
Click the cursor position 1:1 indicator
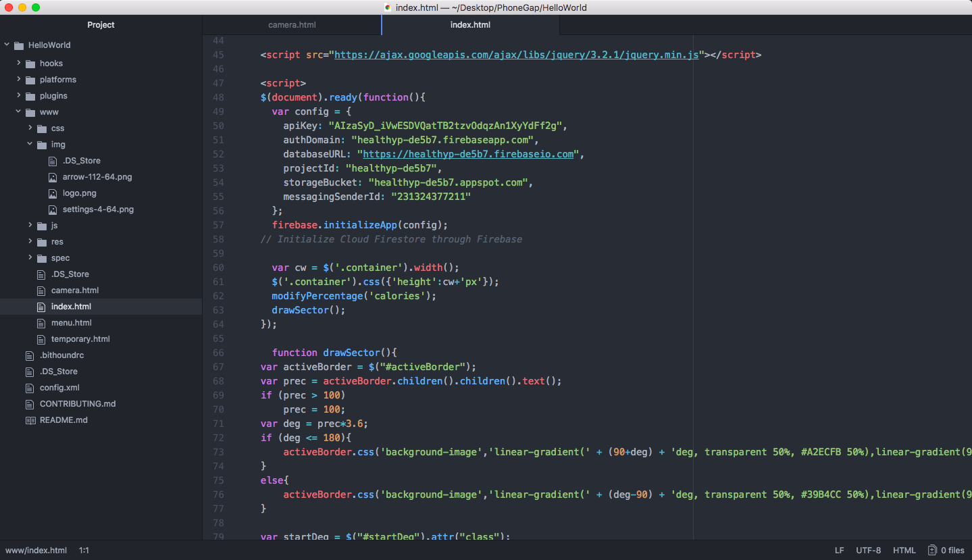coord(84,550)
